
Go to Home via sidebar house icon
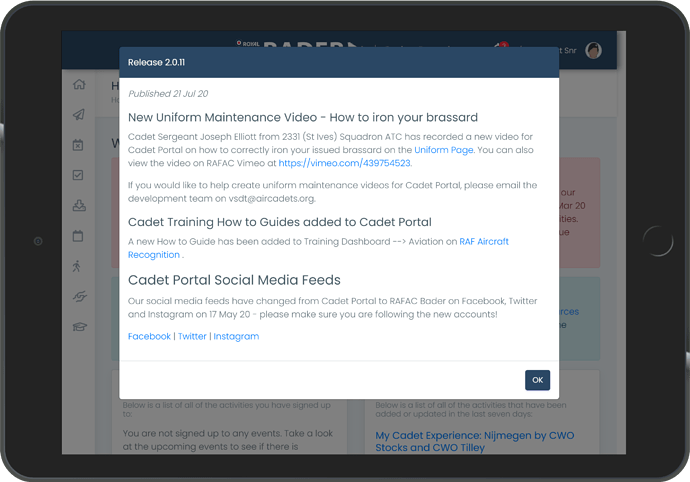[x=79, y=85]
